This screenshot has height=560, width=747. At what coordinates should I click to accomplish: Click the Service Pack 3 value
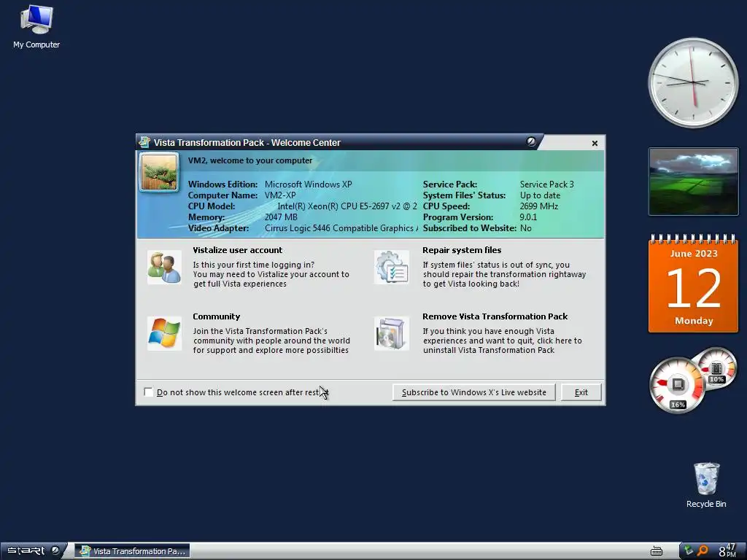(547, 184)
